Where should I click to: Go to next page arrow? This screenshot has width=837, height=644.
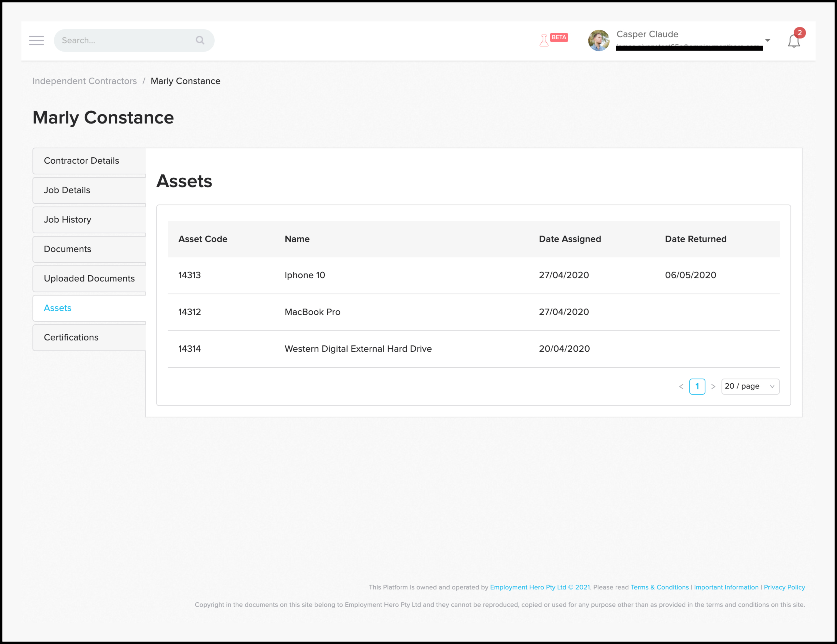click(713, 387)
